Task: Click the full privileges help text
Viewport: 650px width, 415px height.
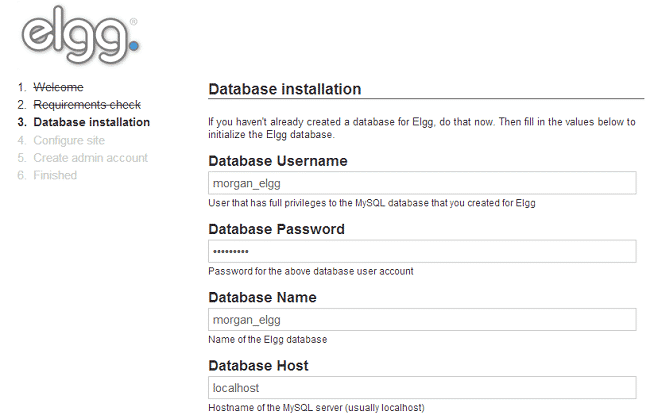Action: (371, 203)
